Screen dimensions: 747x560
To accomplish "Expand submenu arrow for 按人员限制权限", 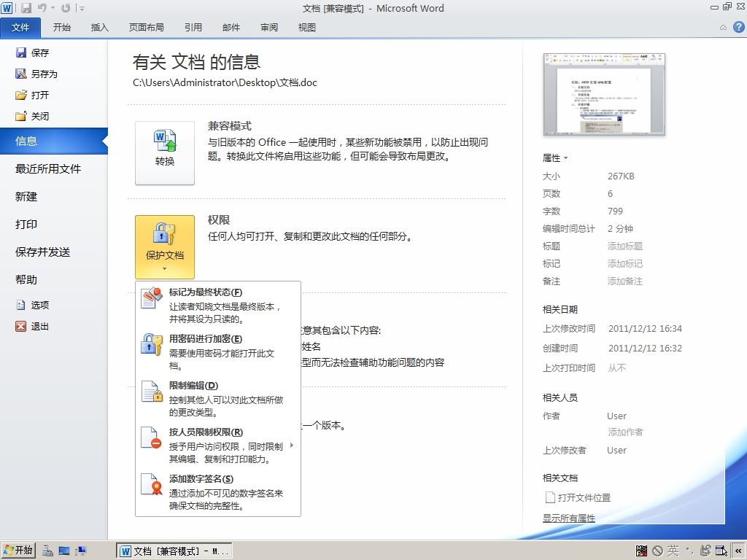I will click(x=292, y=446).
